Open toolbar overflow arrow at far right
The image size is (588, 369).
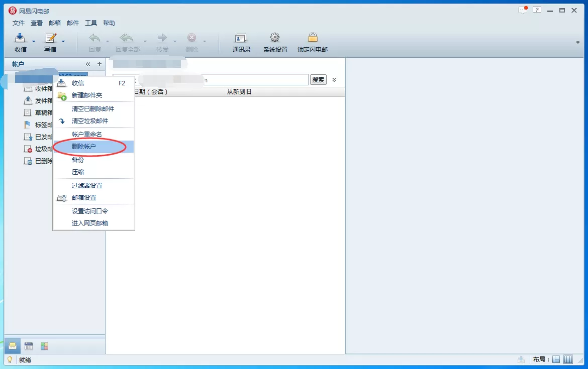click(577, 42)
